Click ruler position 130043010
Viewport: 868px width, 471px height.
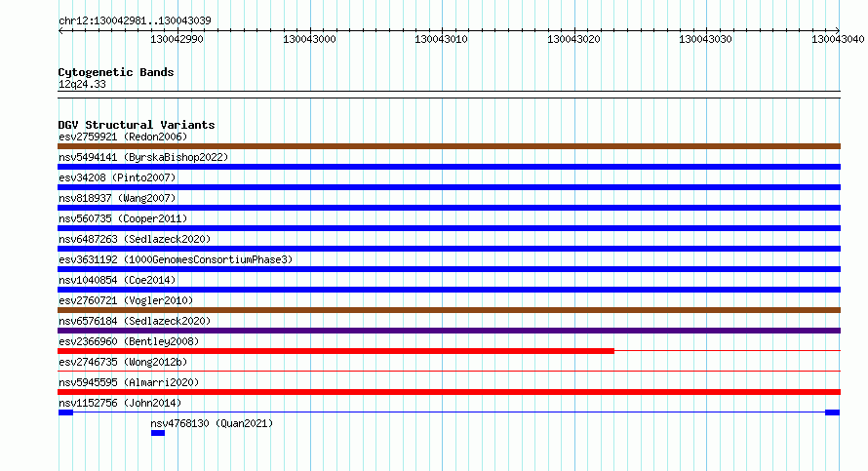441,39
